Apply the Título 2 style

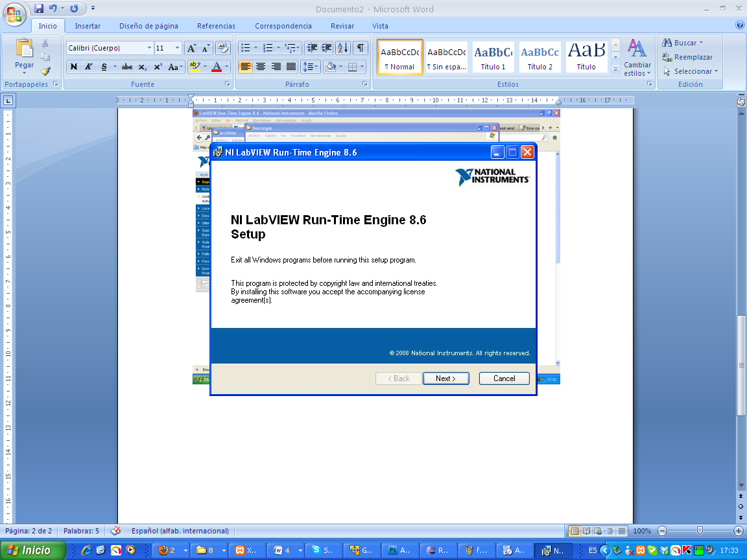click(x=539, y=57)
